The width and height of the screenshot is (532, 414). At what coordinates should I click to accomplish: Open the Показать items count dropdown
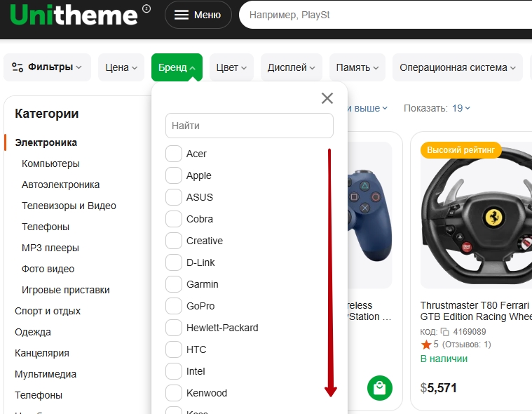tap(461, 108)
